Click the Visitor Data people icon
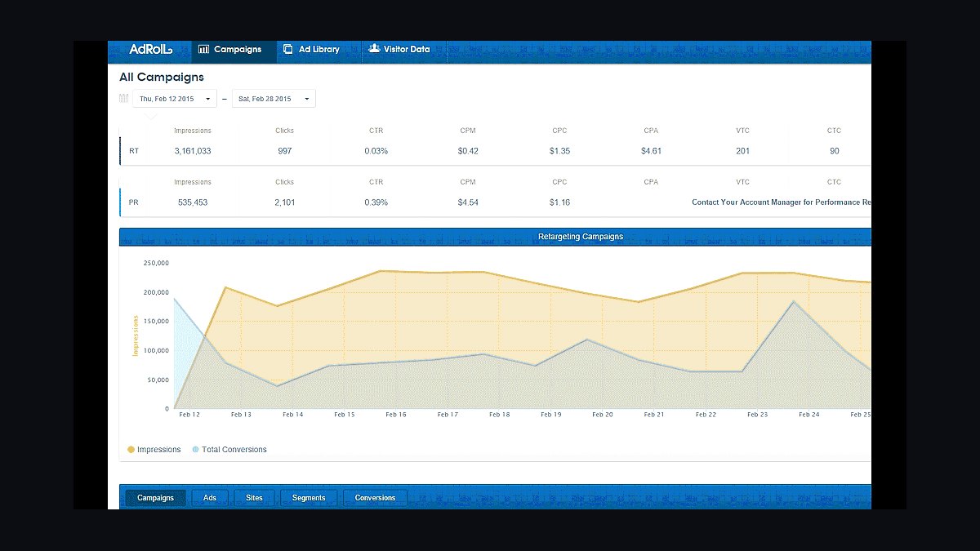This screenshot has height=551, width=980. 374,49
